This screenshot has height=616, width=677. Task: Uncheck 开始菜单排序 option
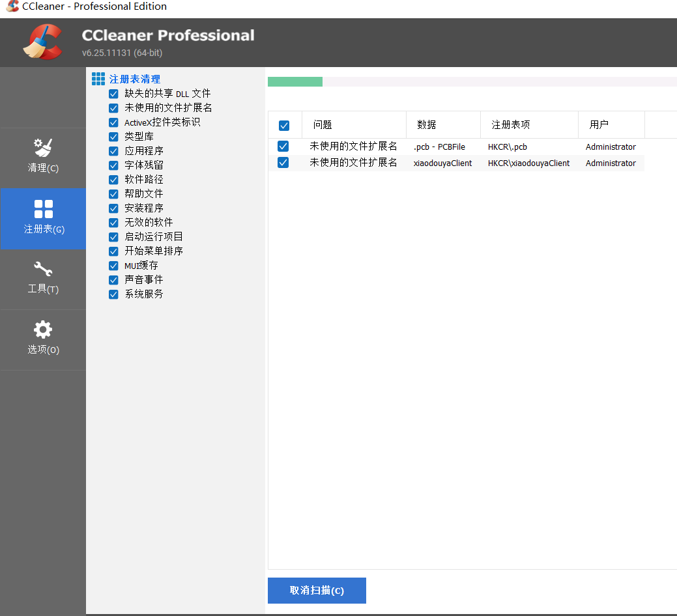(113, 251)
